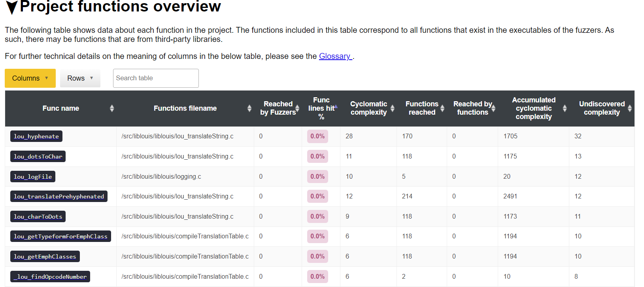Sort by Reached by Fuzzers arrows
644x287 pixels.
coord(297,108)
